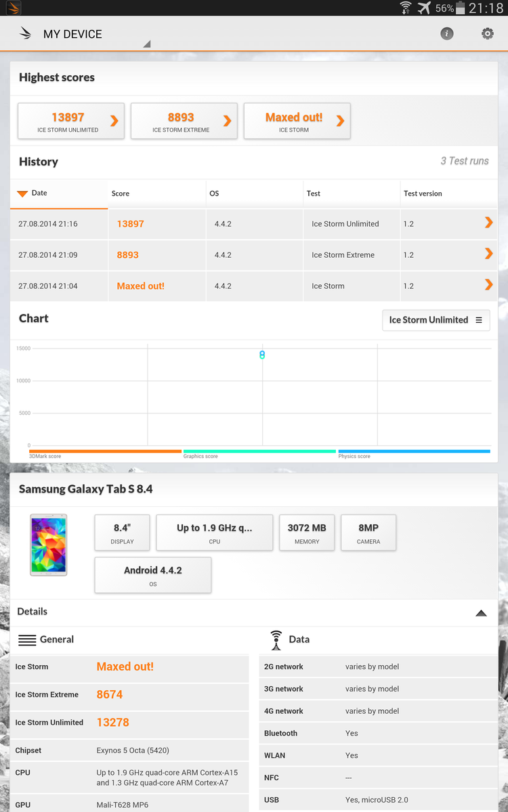The height and width of the screenshot is (812, 508).
Task: Collapse the Details section arrow
Action: point(481,613)
